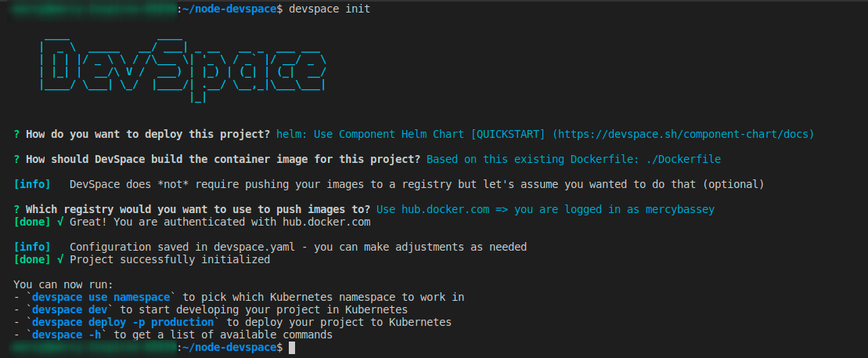Select the 'devspace use namespace' command

pyautogui.click(x=101, y=297)
